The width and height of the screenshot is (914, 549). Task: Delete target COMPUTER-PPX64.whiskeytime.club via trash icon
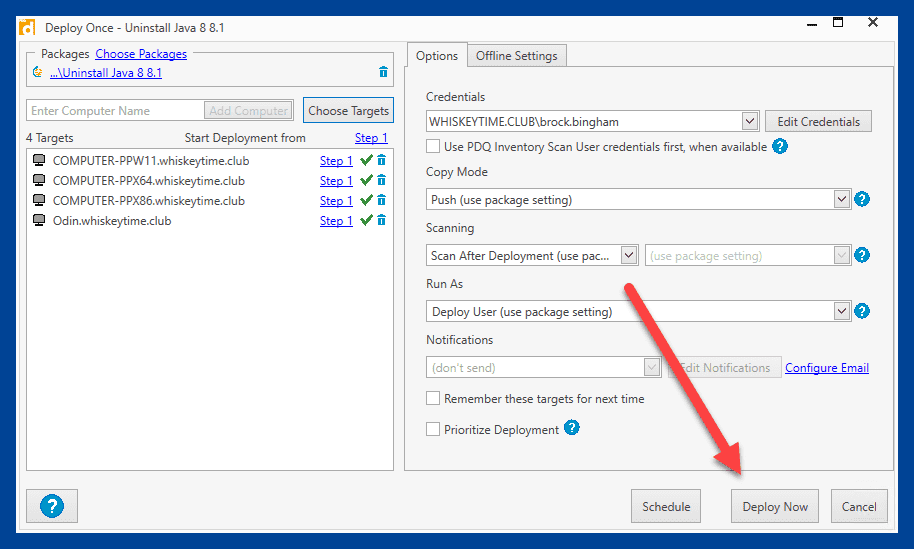coord(381,181)
